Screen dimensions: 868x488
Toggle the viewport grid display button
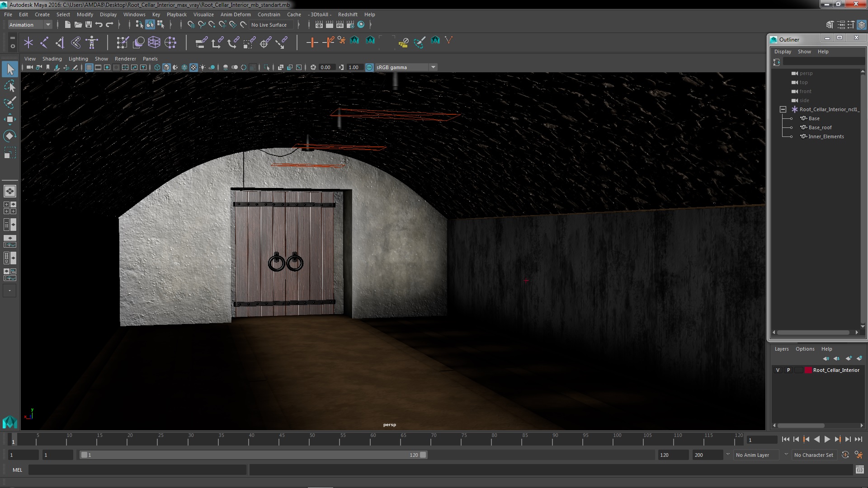(x=89, y=67)
